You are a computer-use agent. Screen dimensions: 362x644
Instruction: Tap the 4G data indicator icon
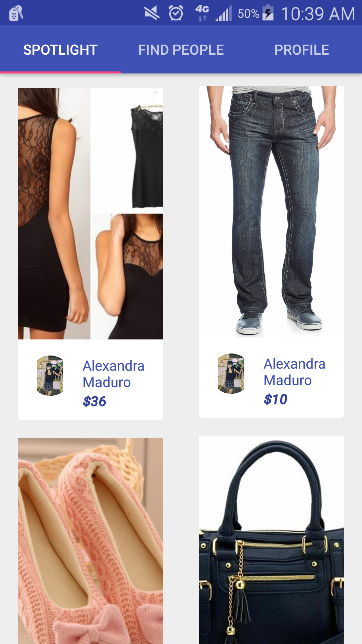click(202, 13)
